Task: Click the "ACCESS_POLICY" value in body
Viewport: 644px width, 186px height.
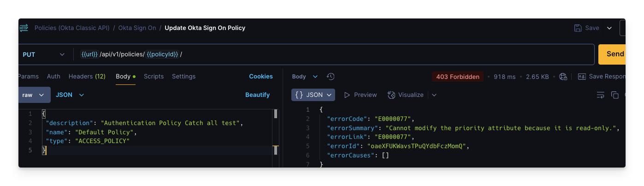Action: [102, 141]
